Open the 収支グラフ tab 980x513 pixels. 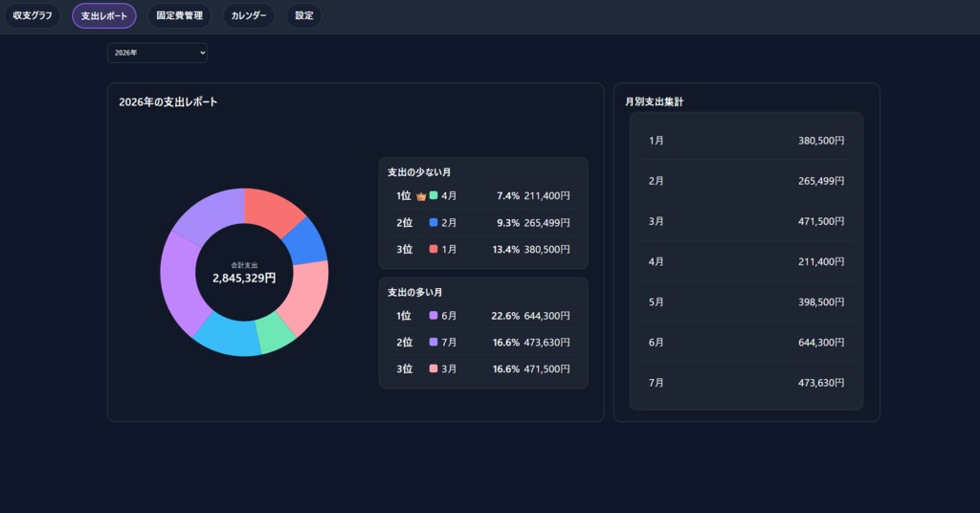(x=33, y=15)
